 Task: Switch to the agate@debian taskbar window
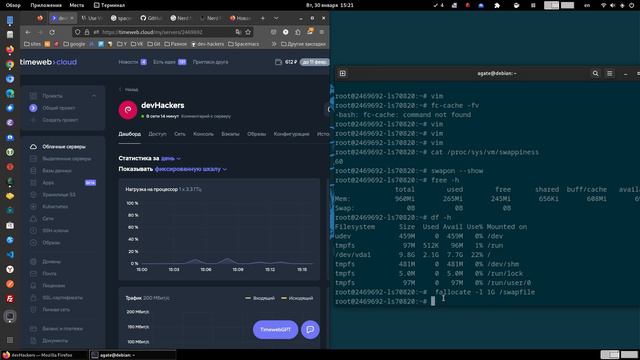[133, 355]
